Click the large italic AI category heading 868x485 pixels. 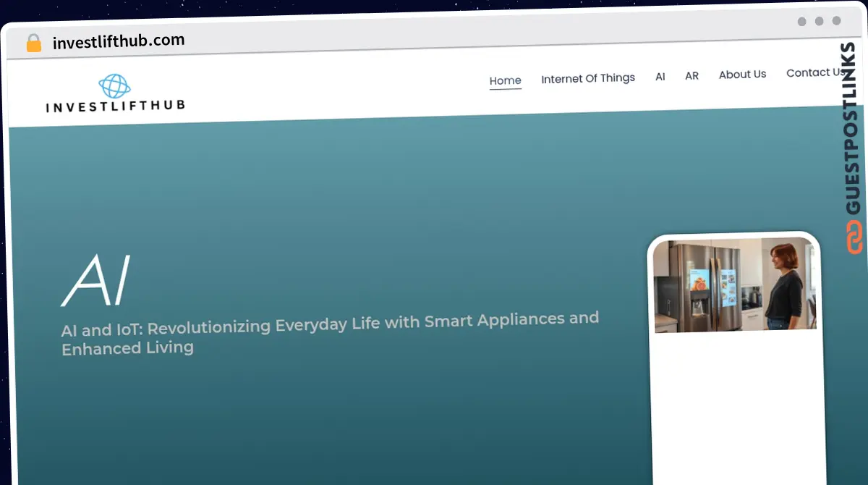coord(96,279)
